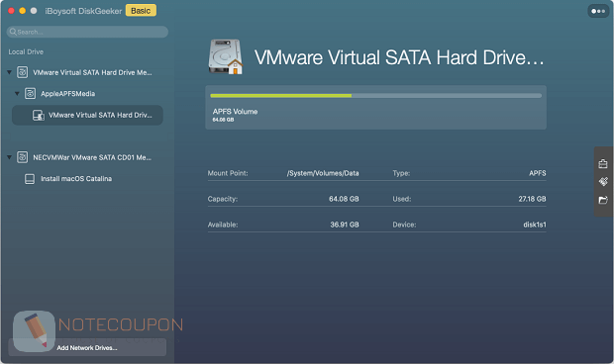The height and width of the screenshot is (364, 614).
Task: Click the APFS Volume partition block
Action: point(376,107)
